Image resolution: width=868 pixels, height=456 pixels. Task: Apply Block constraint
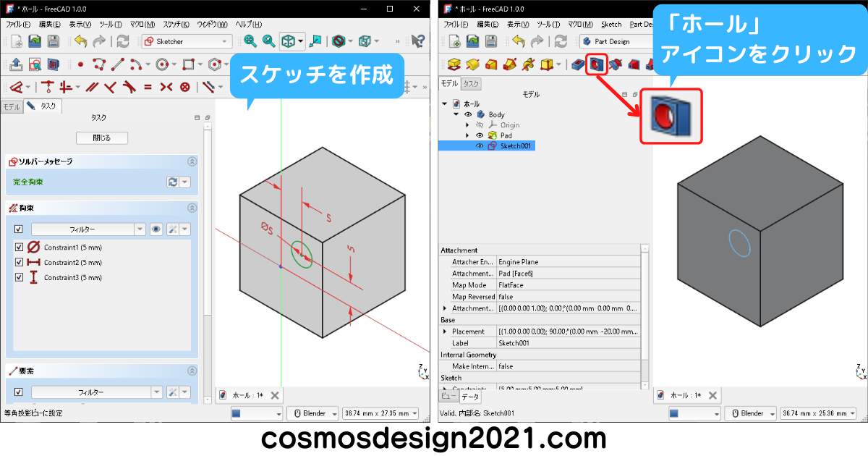184,87
